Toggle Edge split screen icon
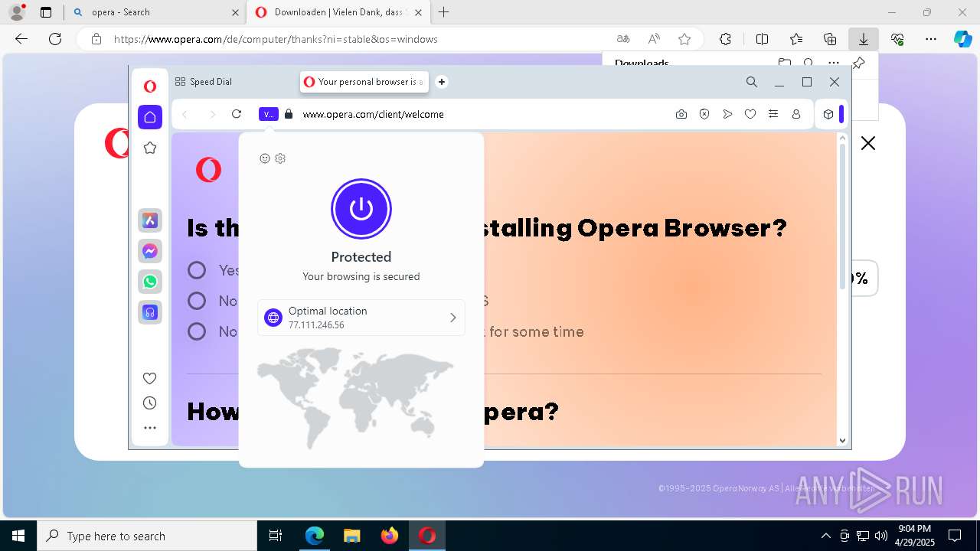 (x=762, y=39)
